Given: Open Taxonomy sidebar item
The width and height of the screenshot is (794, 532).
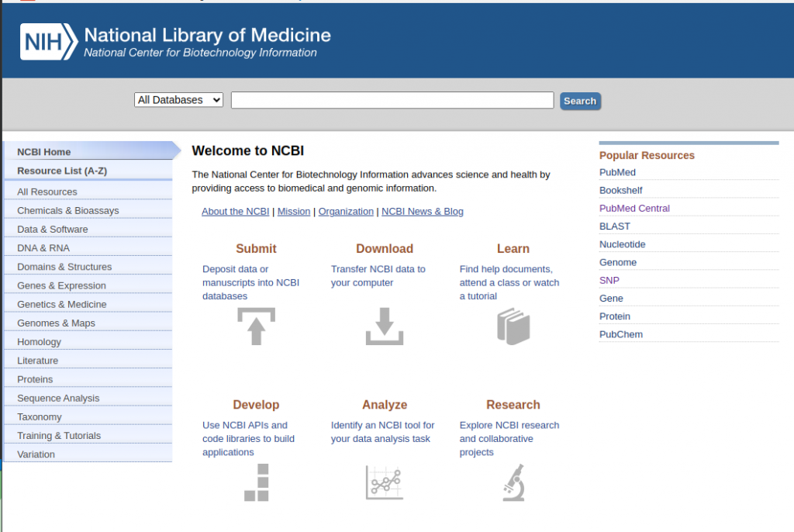Looking at the screenshot, I should point(88,416).
